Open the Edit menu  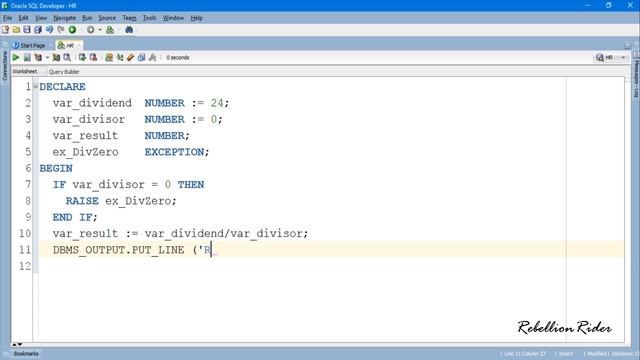(x=23, y=18)
